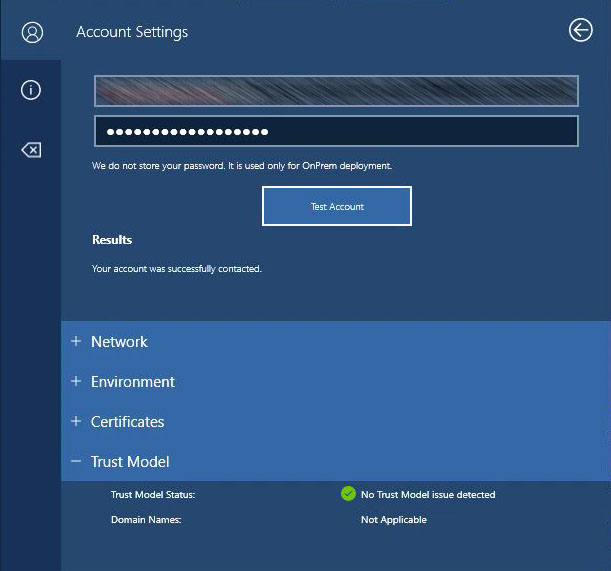This screenshot has height=571, width=611.
Task: Click the backspace clear icon in sidebar
Action: click(31, 150)
